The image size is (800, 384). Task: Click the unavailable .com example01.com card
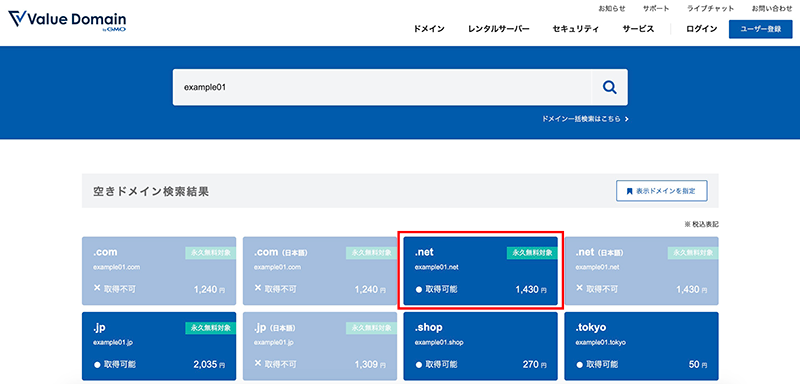click(x=159, y=271)
